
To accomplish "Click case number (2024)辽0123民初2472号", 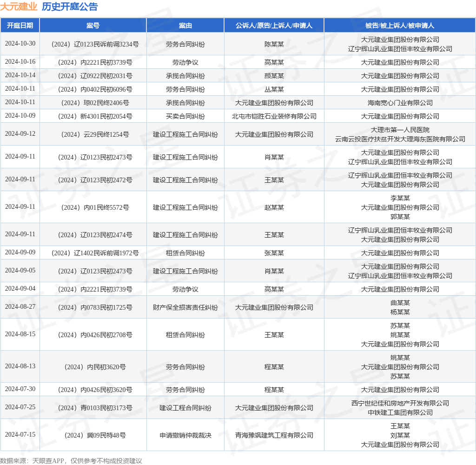I will tap(95, 180).
